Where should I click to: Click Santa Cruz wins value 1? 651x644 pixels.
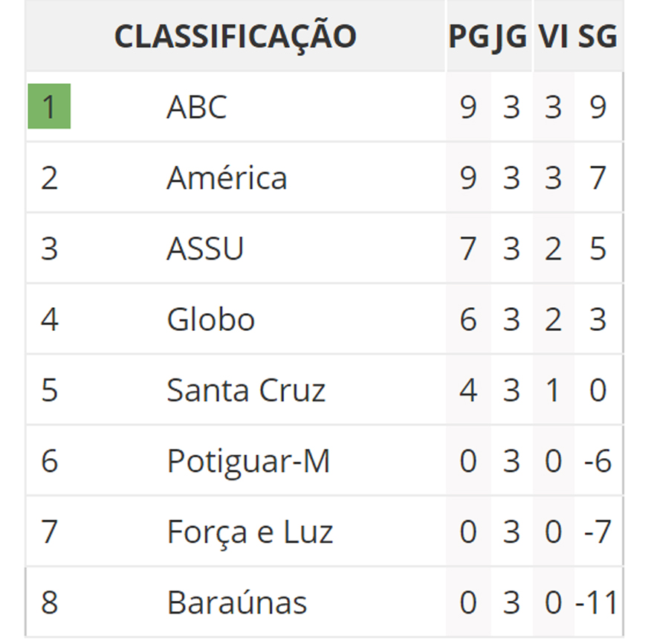tap(553, 390)
